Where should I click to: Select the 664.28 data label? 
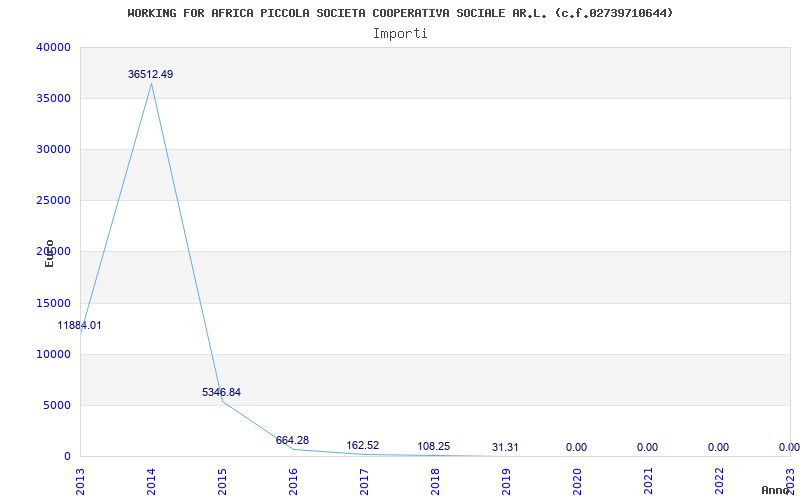[292, 440]
